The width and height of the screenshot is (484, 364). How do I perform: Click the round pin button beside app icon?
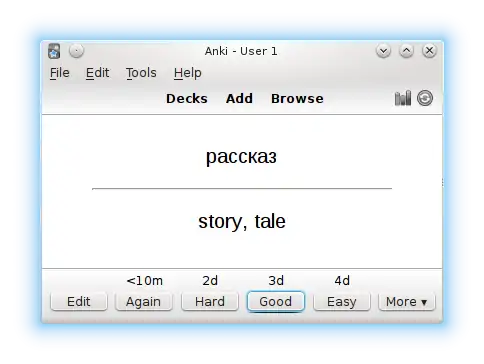point(77,51)
